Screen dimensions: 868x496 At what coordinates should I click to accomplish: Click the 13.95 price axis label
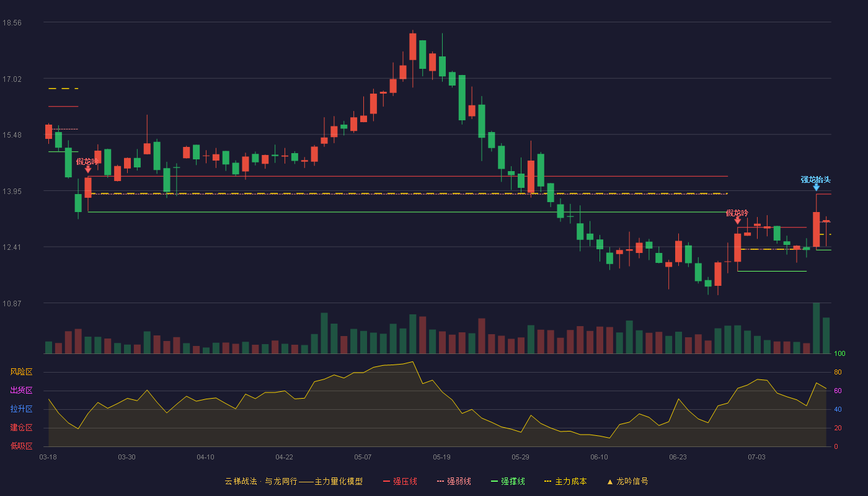click(x=12, y=191)
